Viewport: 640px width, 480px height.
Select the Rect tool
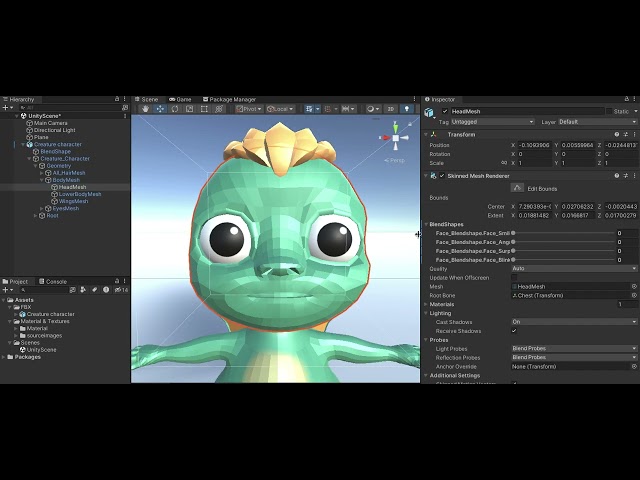(x=204, y=109)
